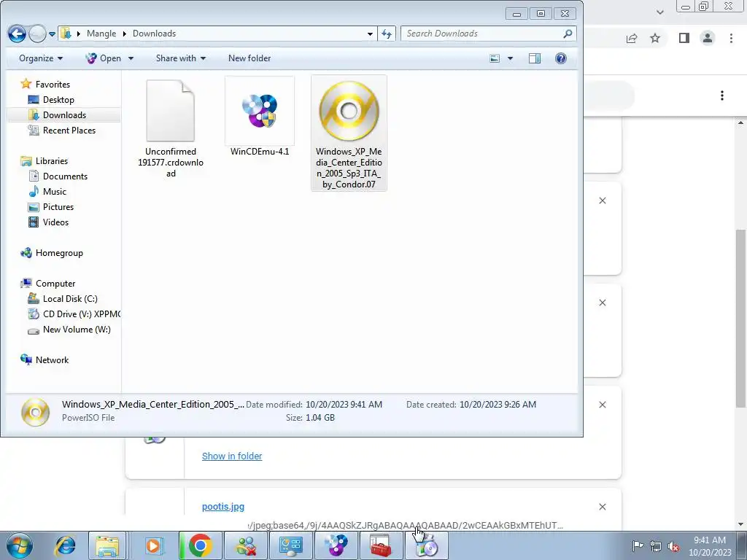
Task: Open the Documents library
Action: click(65, 176)
